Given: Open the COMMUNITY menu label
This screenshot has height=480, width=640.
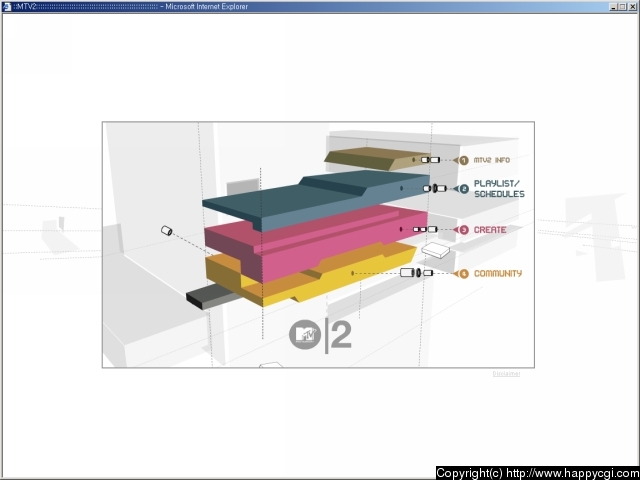Looking at the screenshot, I should [x=498, y=273].
